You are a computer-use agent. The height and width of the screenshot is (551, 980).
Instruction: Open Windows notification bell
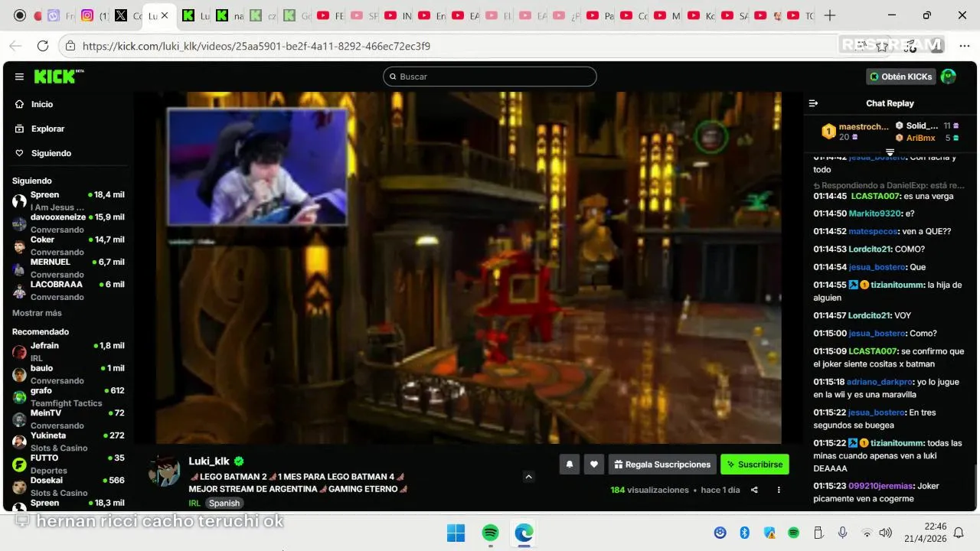(x=959, y=533)
